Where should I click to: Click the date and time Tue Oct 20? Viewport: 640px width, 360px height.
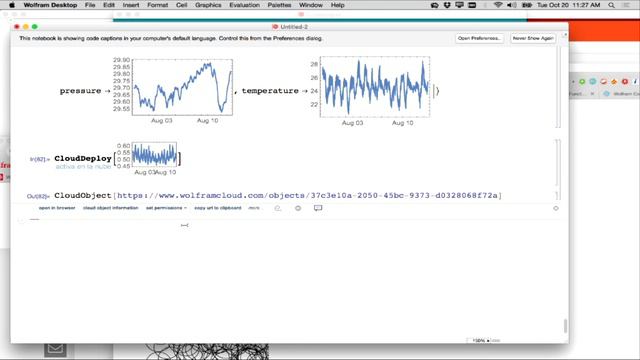(x=569, y=5)
